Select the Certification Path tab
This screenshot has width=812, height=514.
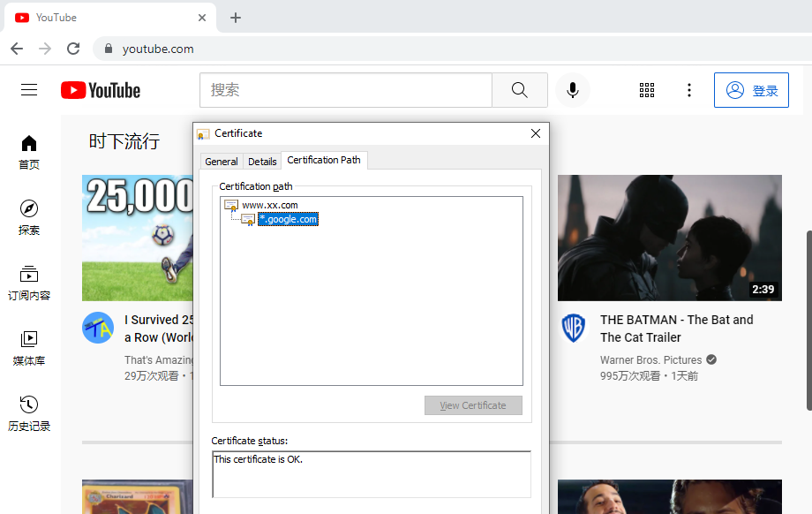[x=324, y=160]
